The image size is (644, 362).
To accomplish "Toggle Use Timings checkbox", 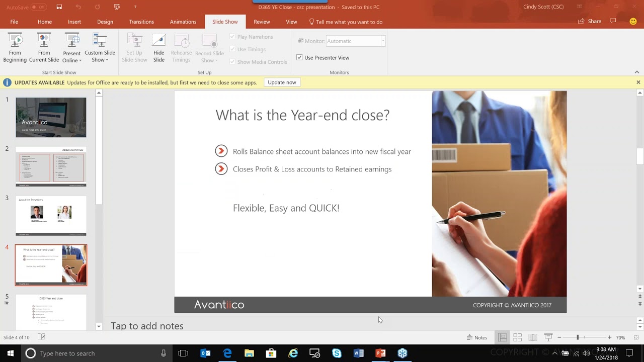I will coord(232,49).
